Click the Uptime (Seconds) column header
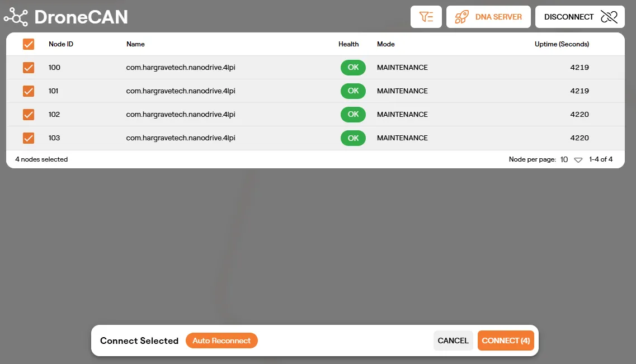Image resolution: width=636 pixels, height=364 pixels. 562,44
